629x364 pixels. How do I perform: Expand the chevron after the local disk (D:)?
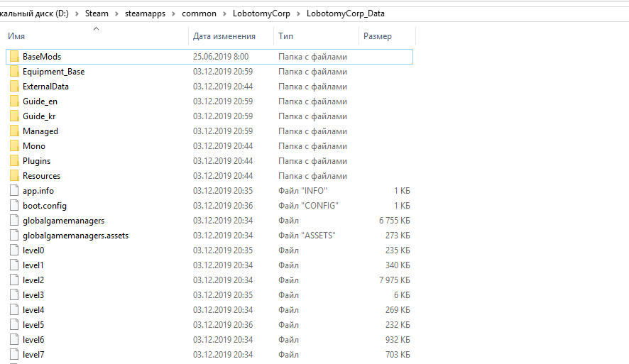coord(77,13)
